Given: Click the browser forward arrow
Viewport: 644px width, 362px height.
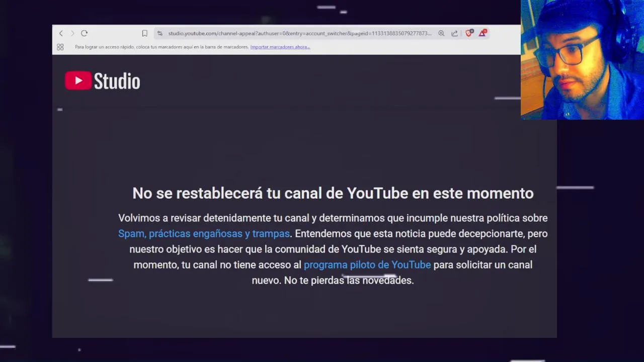Looking at the screenshot, I should pos(72,33).
